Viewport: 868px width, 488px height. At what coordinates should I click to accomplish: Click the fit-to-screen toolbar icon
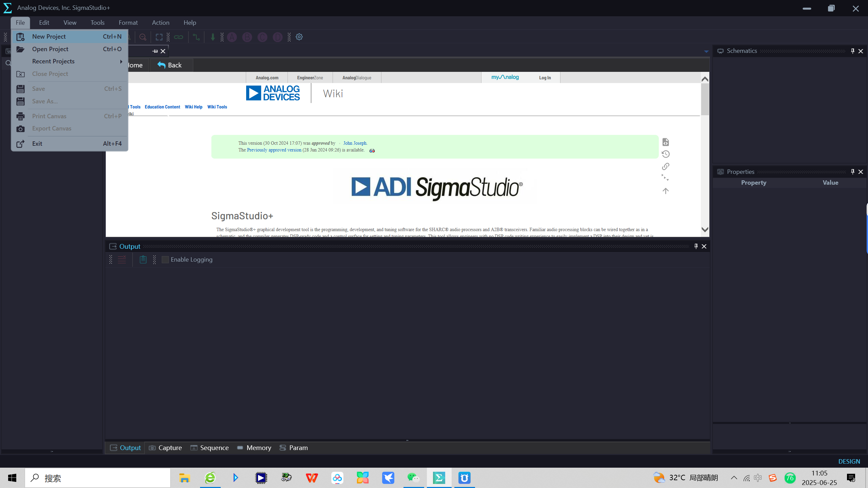coord(159,37)
